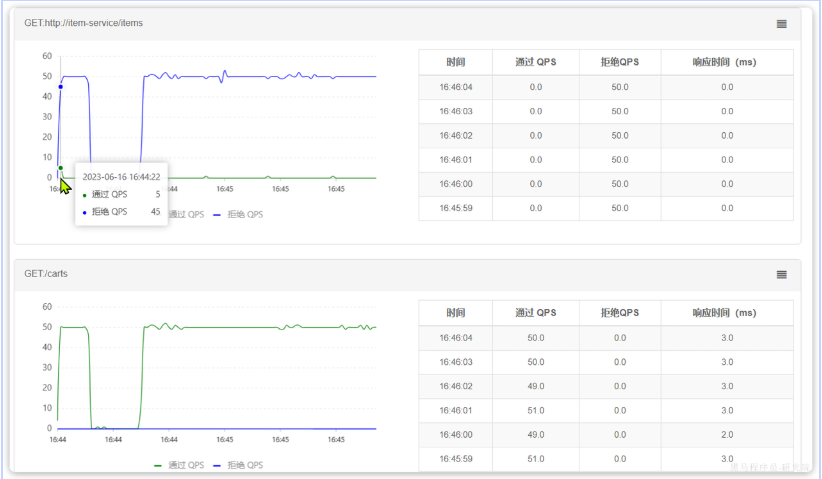Click the 2023-06-16 16:44:22 tooltip timestamp
Viewport: 822px width, 479px height.
tap(121, 177)
